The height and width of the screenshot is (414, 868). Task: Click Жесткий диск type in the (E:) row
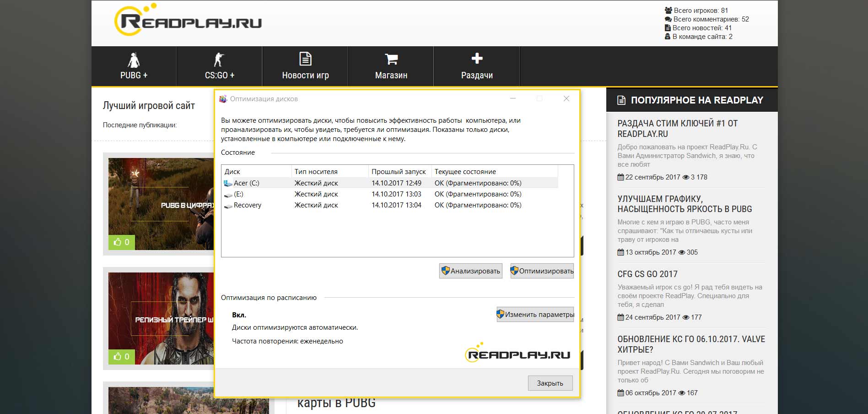point(316,194)
